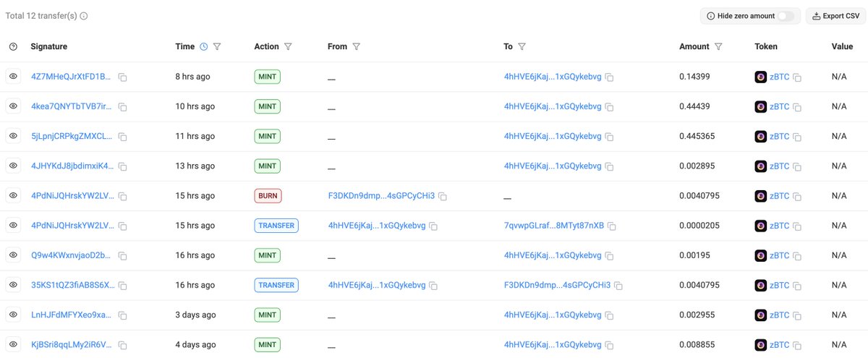Open signature link KjBSri8qqLMy2iR6V
The width and height of the screenshot is (868, 358).
72,345
